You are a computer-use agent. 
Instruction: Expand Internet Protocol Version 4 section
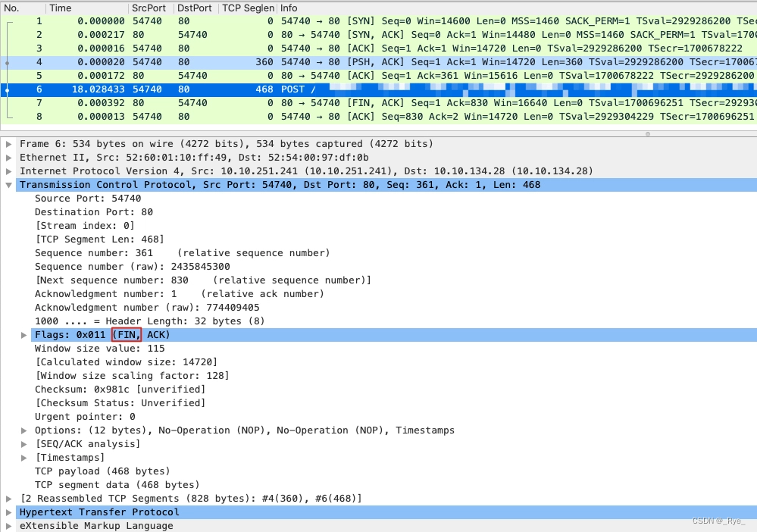pos(8,171)
